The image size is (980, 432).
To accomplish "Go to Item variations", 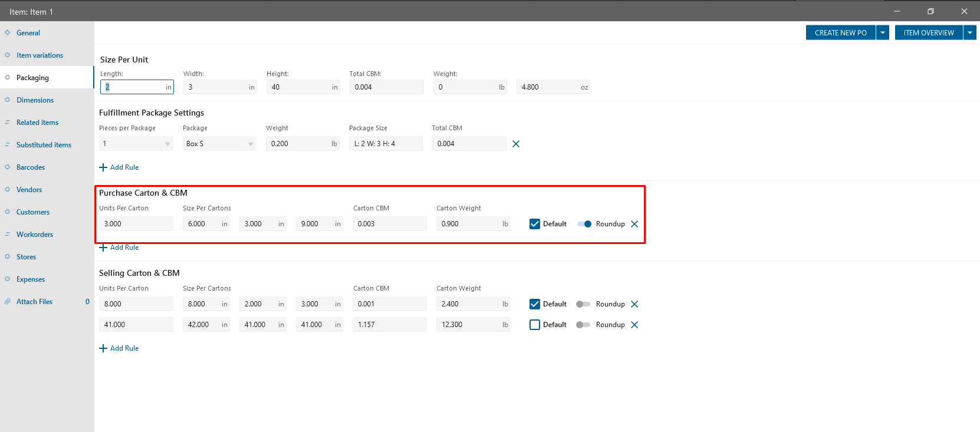I will (x=40, y=55).
